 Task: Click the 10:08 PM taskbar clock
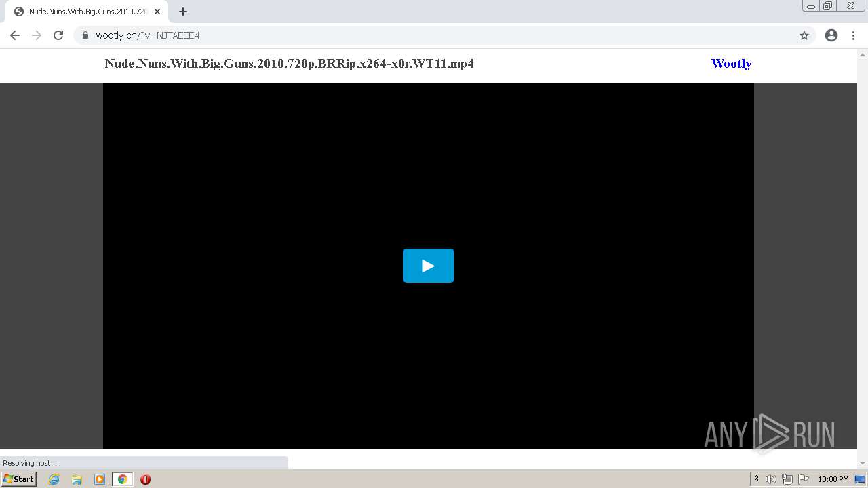pos(833,479)
